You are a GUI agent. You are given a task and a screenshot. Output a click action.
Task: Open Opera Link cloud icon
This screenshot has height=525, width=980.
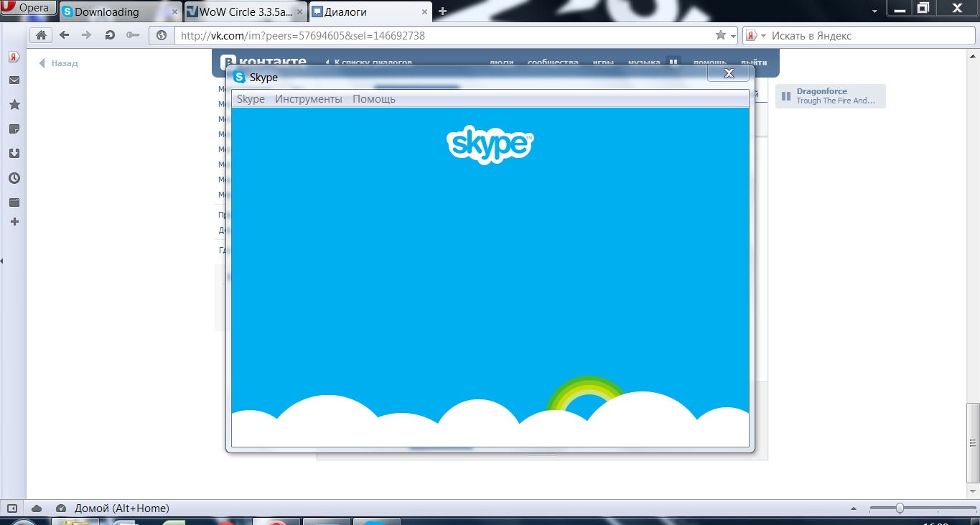37,508
